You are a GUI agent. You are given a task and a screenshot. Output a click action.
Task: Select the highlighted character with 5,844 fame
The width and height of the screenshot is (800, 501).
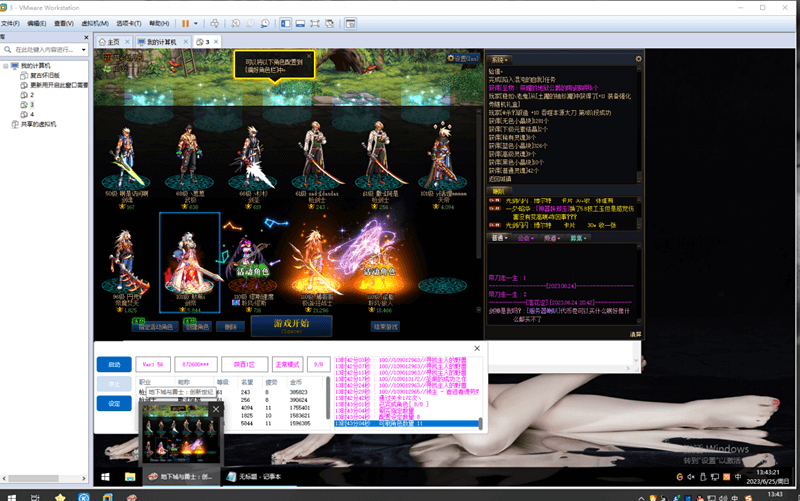pos(190,263)
